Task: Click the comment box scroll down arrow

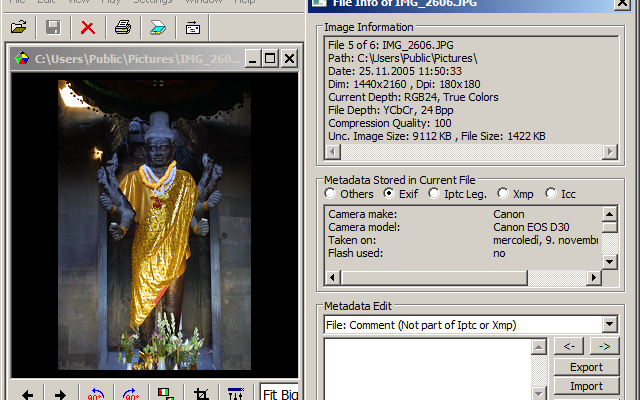Action: pos(539,393)
